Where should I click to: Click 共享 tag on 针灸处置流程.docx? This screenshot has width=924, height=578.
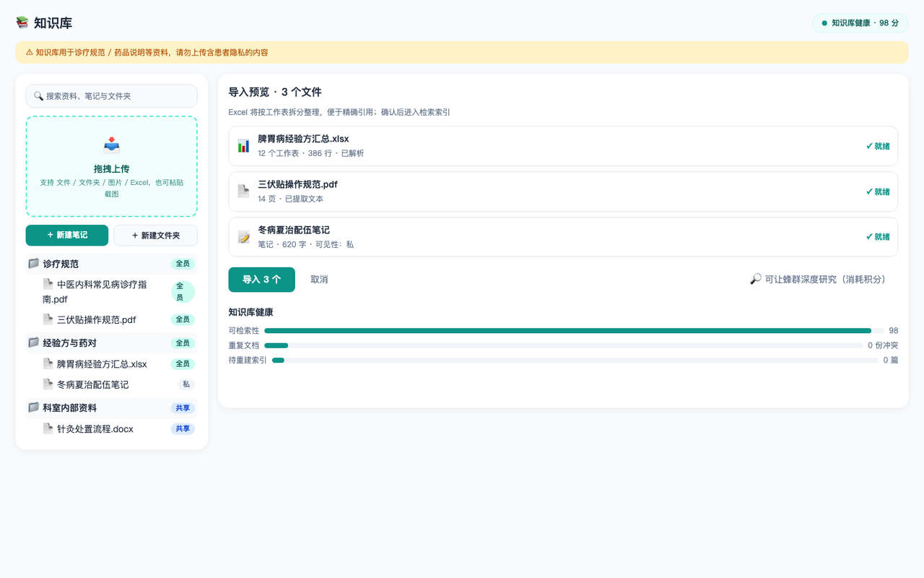click(183, 429)
